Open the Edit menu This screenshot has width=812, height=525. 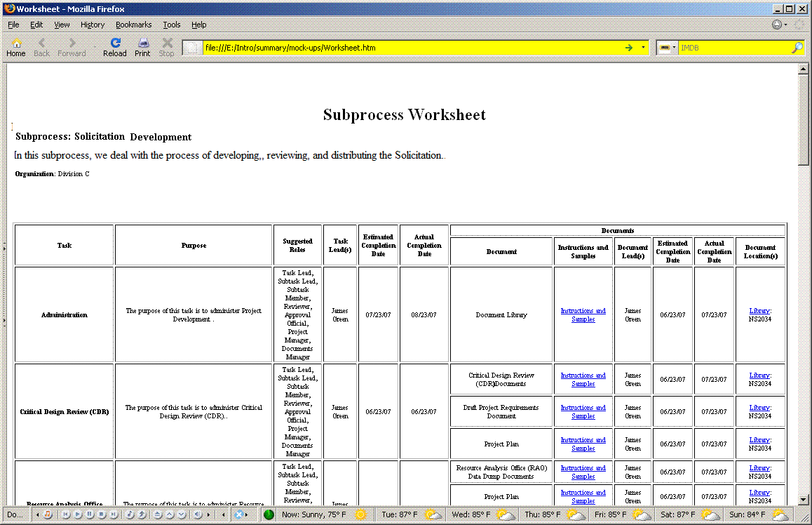pos(36,25)
